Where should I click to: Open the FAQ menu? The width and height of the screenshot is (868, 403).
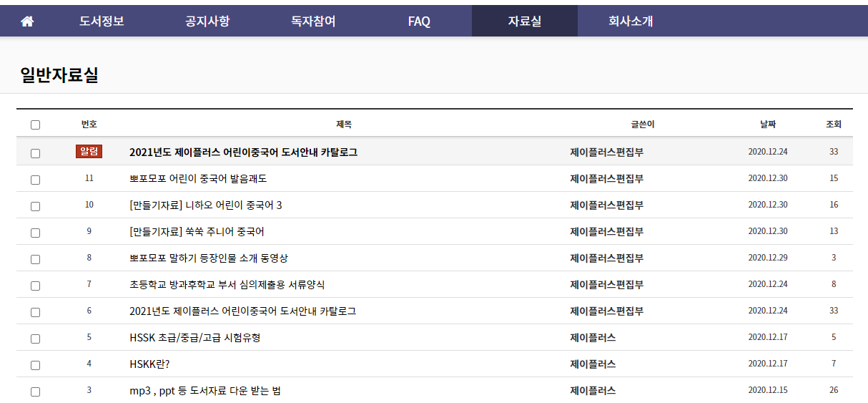(x=419, y=21)
